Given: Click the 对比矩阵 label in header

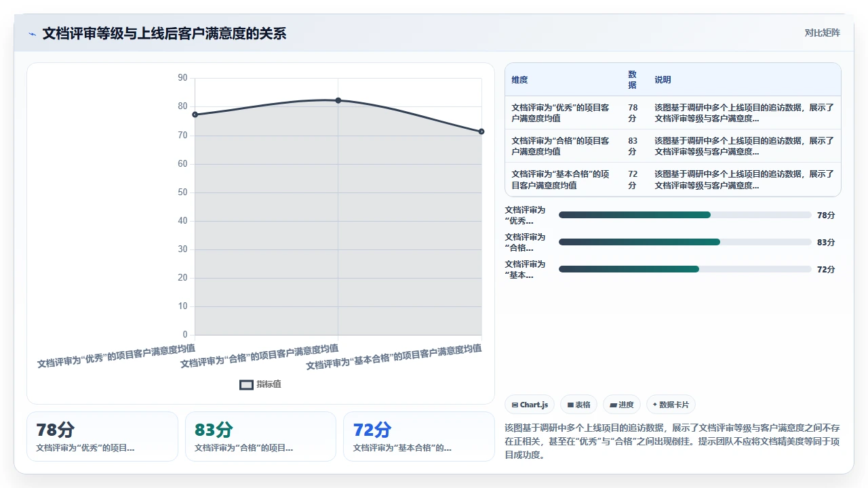Looking at the screenshot, I should click(822, 33).
